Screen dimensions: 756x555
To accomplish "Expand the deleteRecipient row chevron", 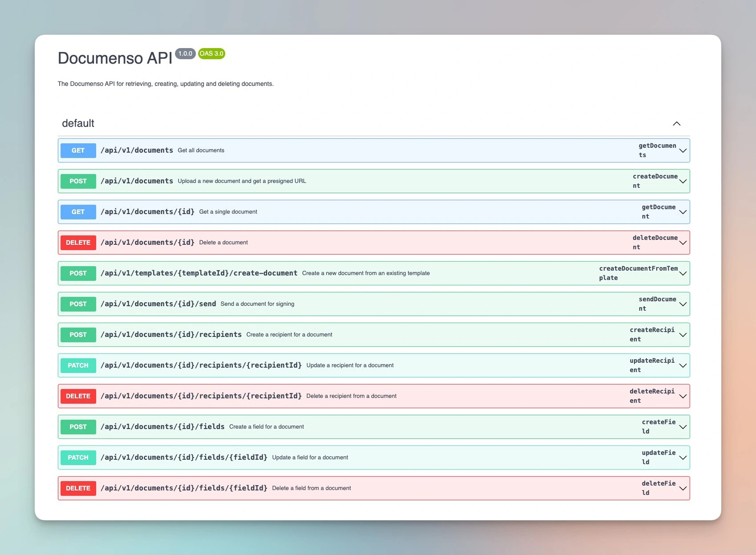I will click(x=683, y=396).
